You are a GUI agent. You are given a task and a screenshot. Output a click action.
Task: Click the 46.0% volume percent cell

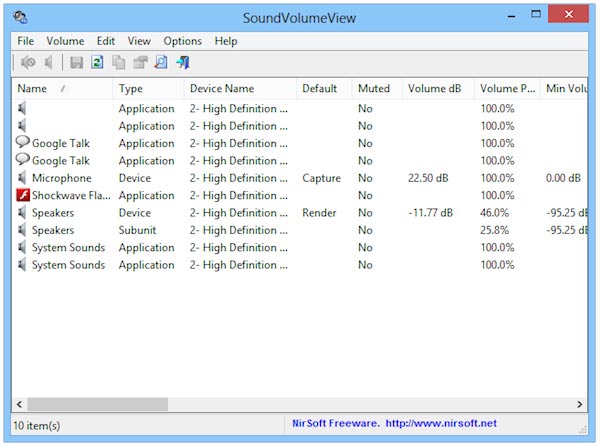click(494, 213)
